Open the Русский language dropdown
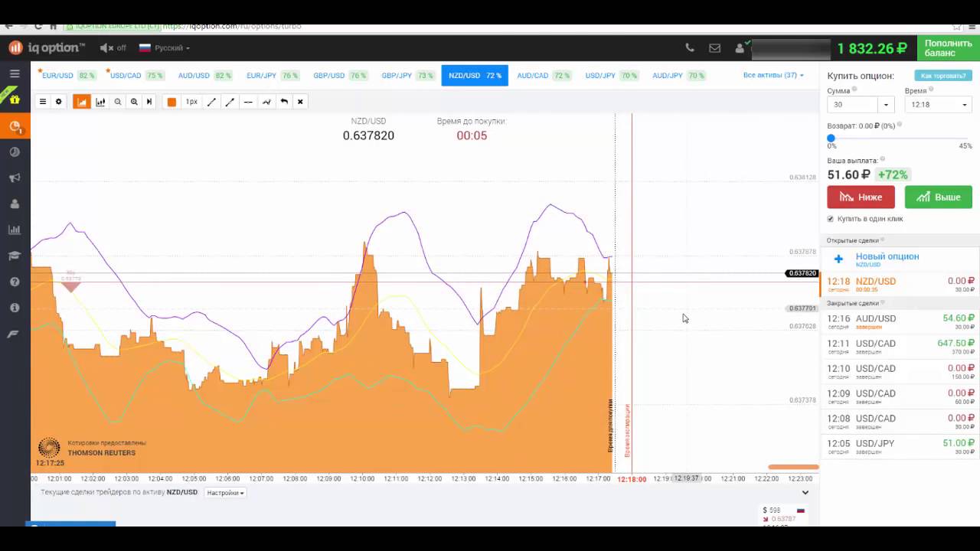 tap(164, 47)
